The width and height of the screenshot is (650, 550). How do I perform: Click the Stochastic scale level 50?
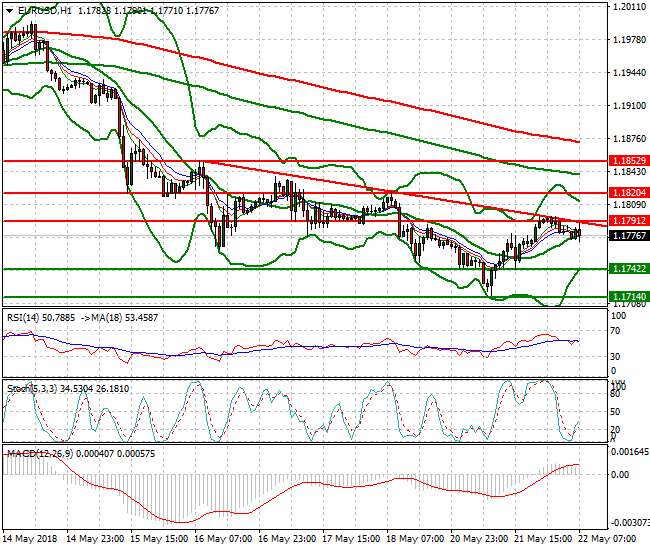tap(616, 412)
